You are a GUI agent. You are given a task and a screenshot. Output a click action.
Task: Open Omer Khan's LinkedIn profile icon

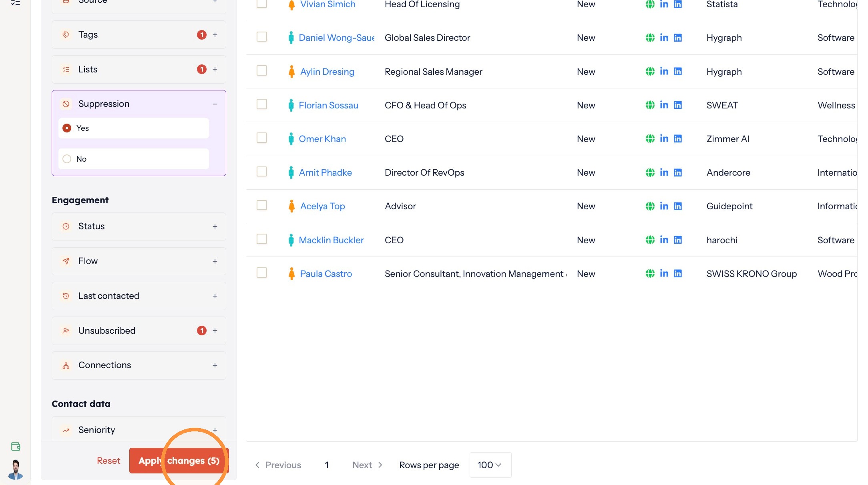click(664, 139)
